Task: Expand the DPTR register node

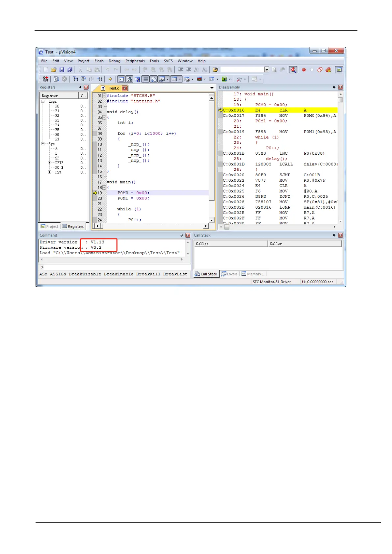Action: (49, 163)
